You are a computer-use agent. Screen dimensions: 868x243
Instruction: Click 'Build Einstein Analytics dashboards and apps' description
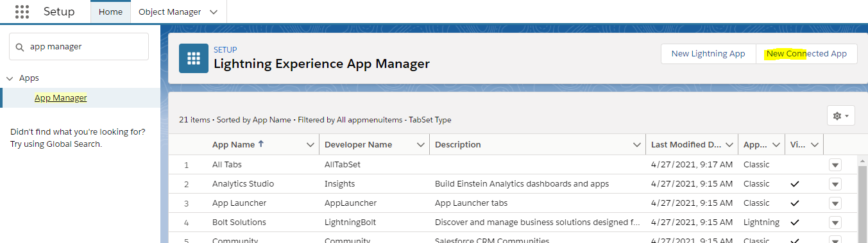pyautogui.click(x=522, y=184)
